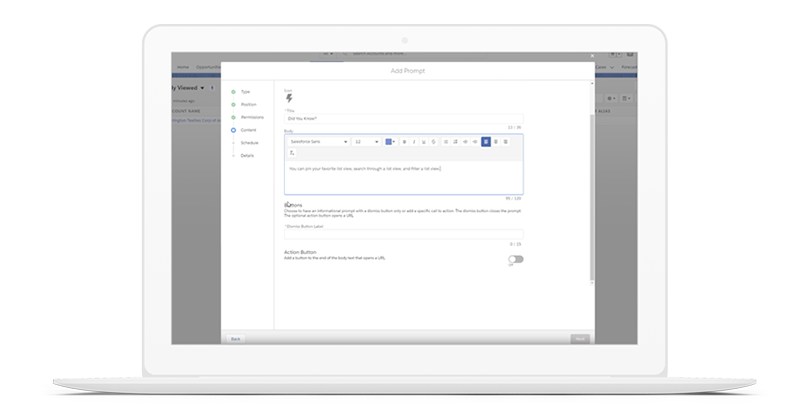Select the Schedule step in sidebar

coord(249,143)
